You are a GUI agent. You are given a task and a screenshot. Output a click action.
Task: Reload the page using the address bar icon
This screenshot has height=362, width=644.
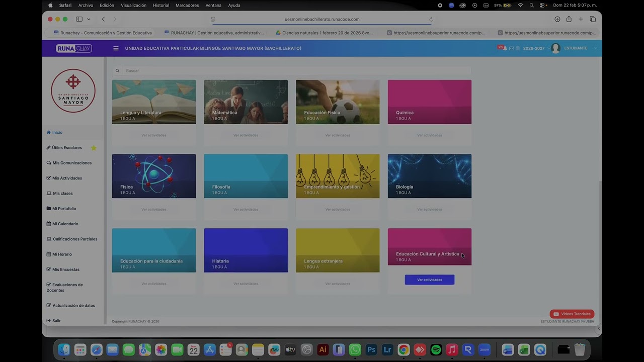click(x=431, y=19)
